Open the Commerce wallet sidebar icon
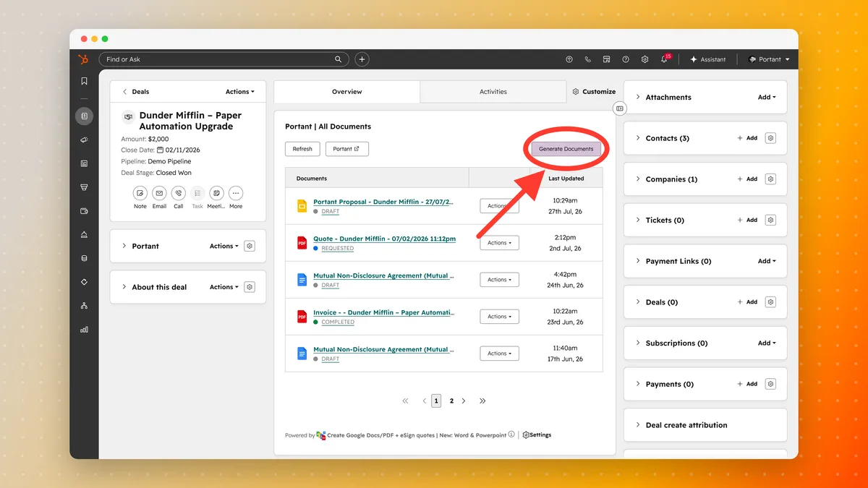 coord(85,211)
